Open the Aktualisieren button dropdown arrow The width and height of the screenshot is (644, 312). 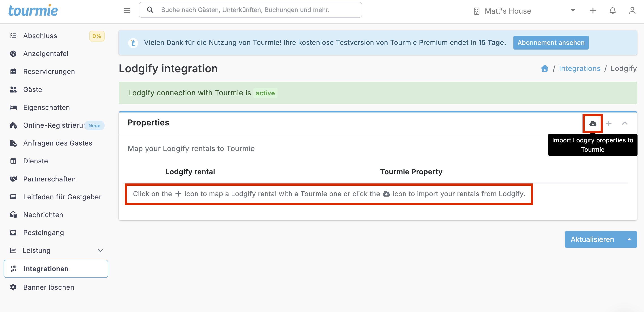coord(629,239)
